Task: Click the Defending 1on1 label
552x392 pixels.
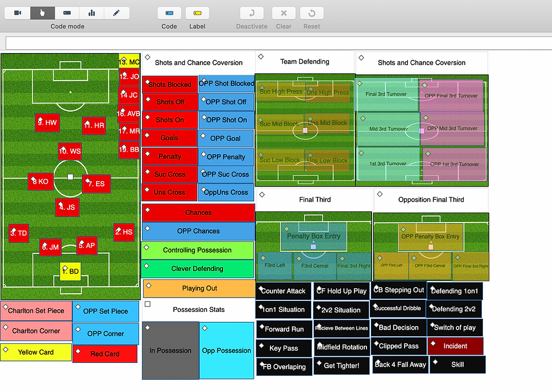Action: point(454,292)
